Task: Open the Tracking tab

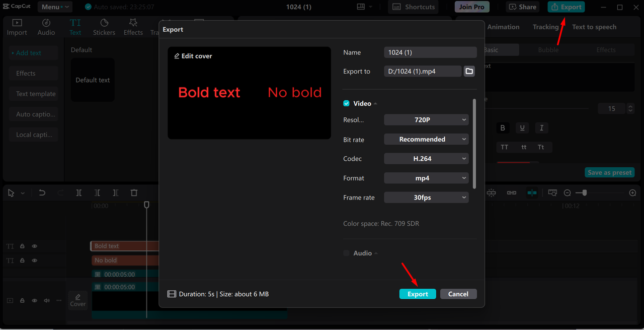Action: coord(545,27)
